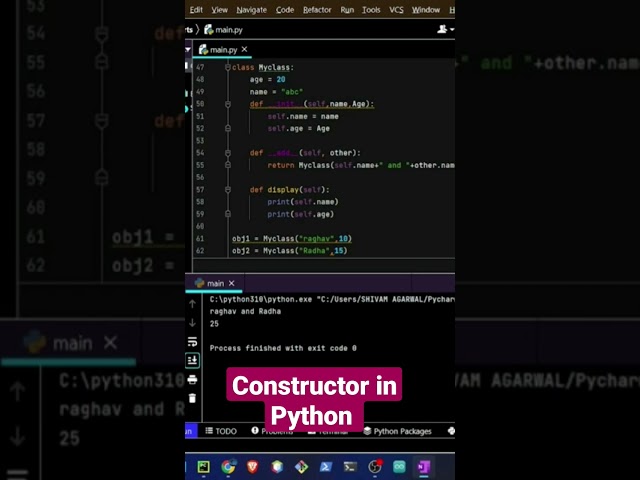
Task: Open OBS Studio from the taskbar
Action: pyautogui.click(x=375, y=467)
